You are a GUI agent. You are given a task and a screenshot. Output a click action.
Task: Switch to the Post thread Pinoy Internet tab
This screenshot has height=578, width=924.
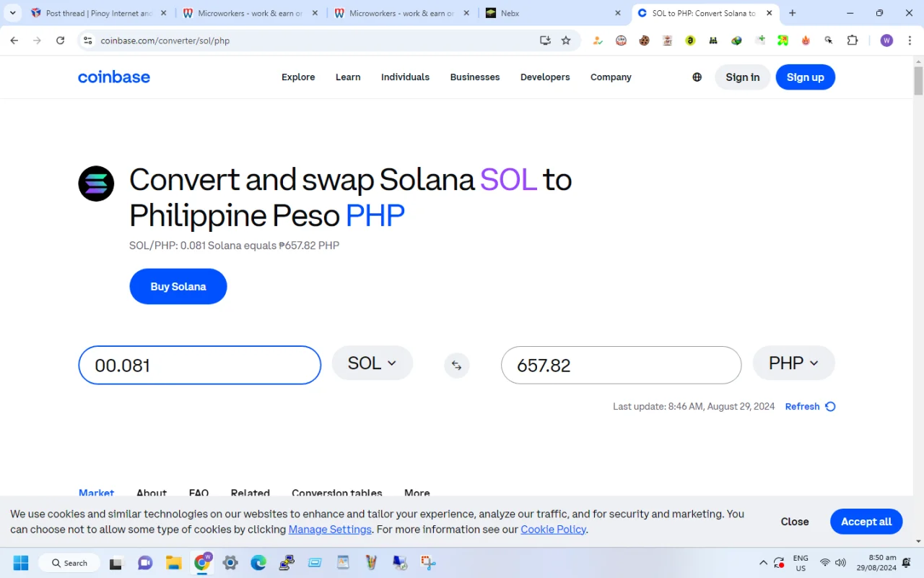coord(99,13)
